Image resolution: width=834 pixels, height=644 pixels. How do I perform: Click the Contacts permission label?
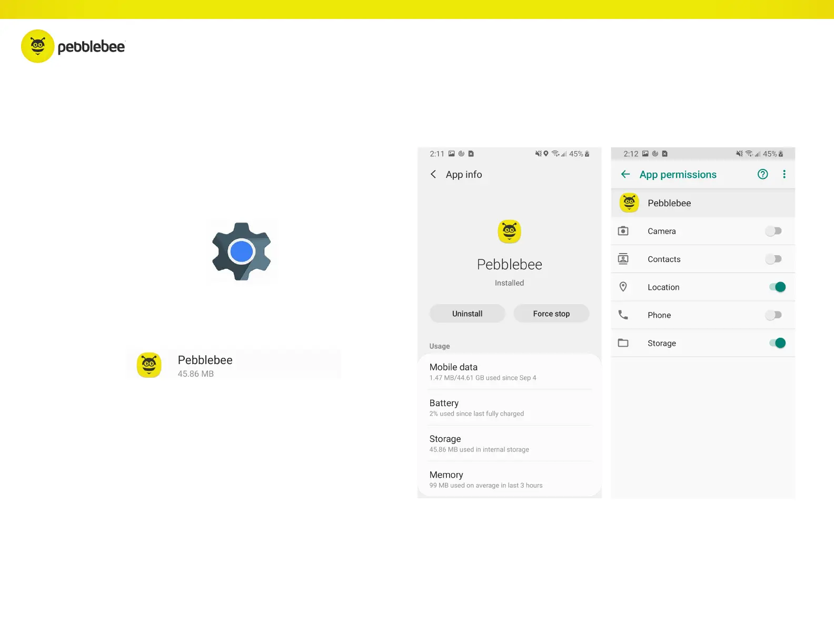664,259
